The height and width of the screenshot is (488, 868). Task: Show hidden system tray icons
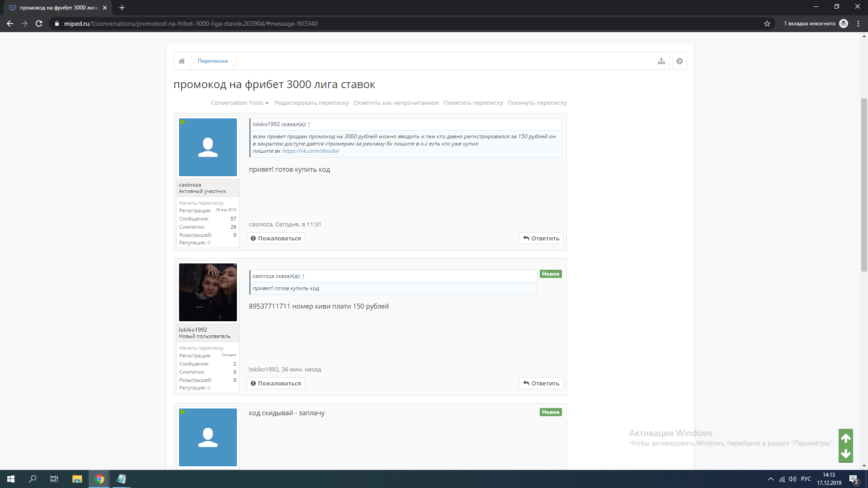(x=770, y=479)
